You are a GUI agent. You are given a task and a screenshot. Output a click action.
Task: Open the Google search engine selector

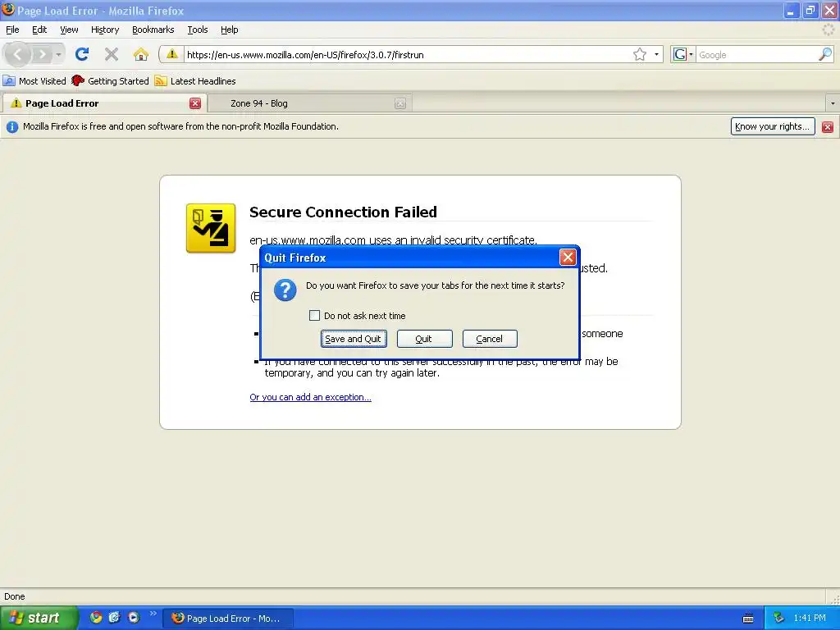683,54
